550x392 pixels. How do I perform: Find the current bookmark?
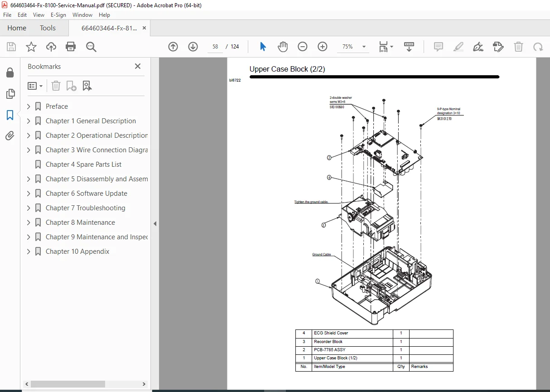pyautogui.click(x=87, y=86)
